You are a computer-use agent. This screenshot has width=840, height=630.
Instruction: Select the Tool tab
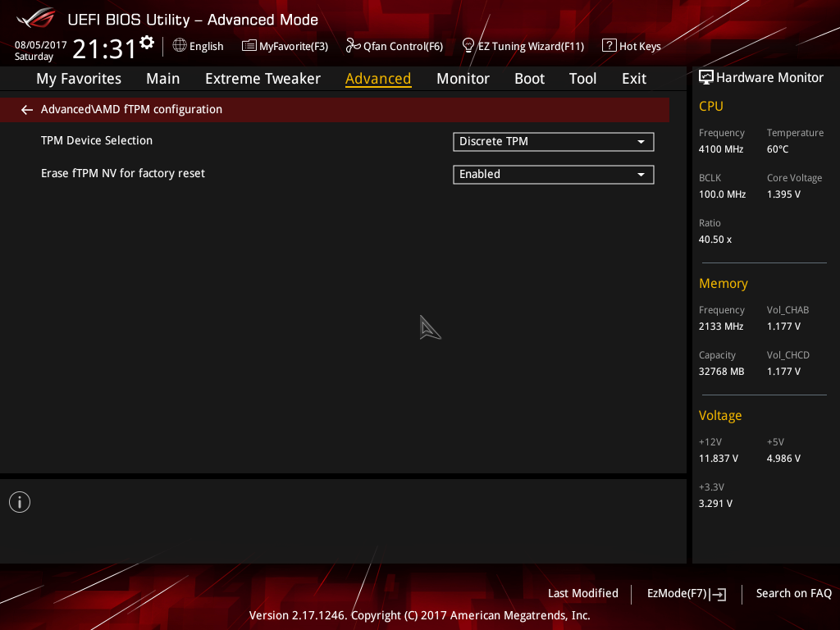[x=582, y=79]
